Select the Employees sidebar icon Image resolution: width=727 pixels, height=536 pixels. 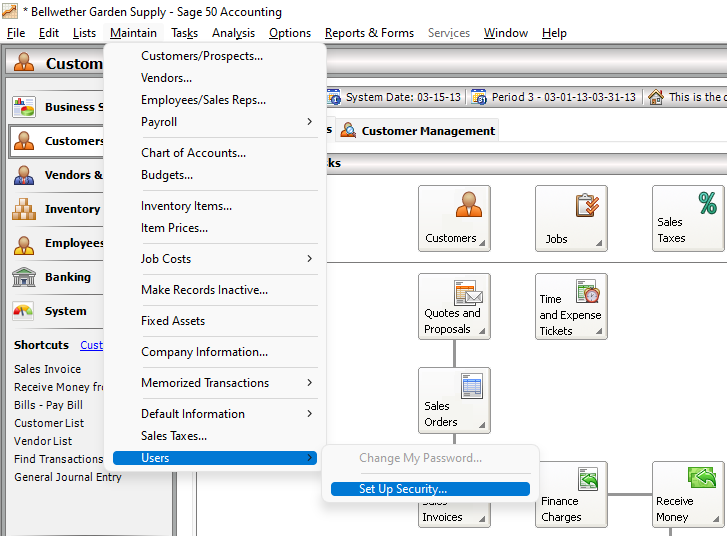point(24,243)
